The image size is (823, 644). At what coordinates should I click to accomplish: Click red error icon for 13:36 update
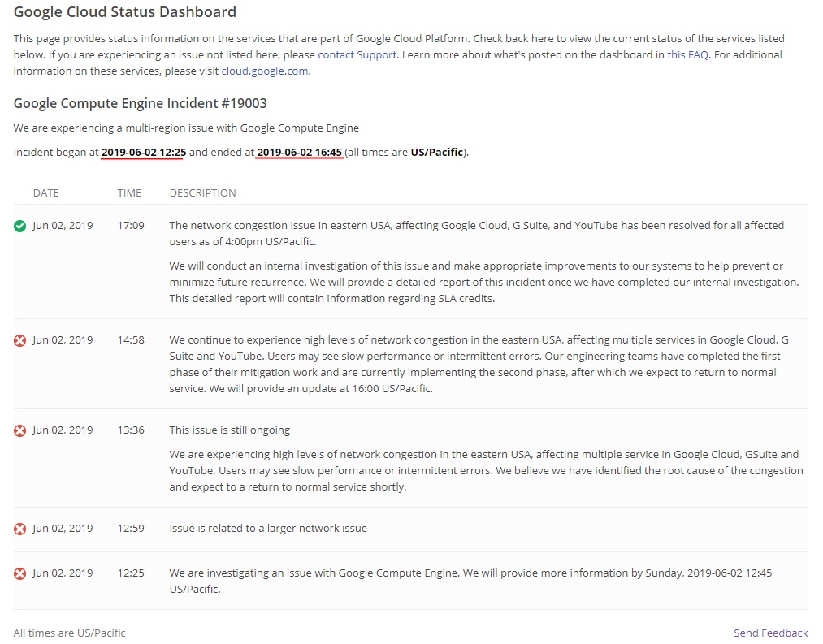coord(20,430)
